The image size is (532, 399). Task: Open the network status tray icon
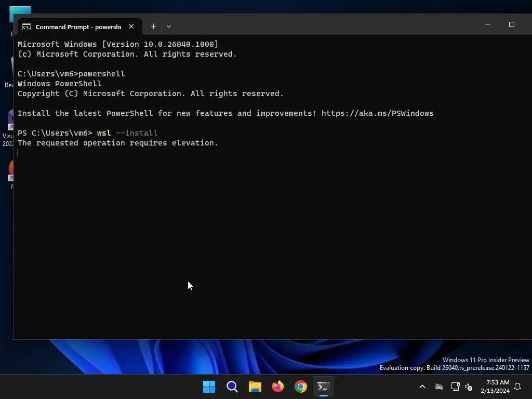pos(455,387)
